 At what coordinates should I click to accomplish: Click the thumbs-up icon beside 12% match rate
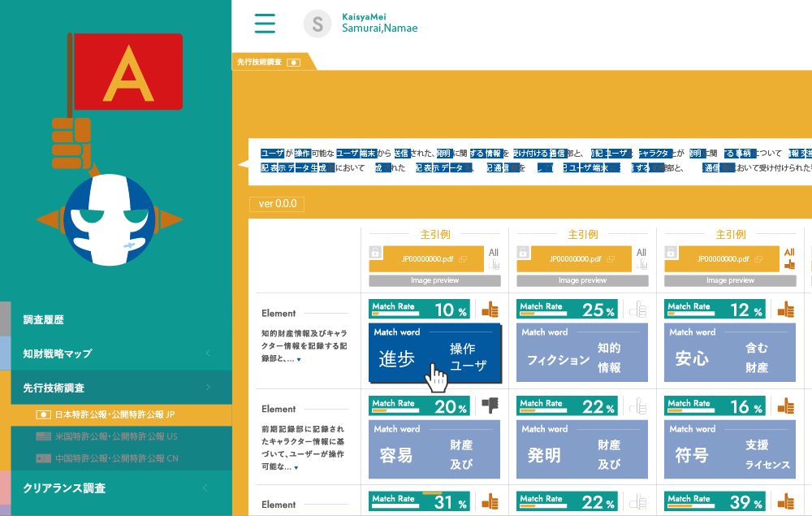(785, 310)
